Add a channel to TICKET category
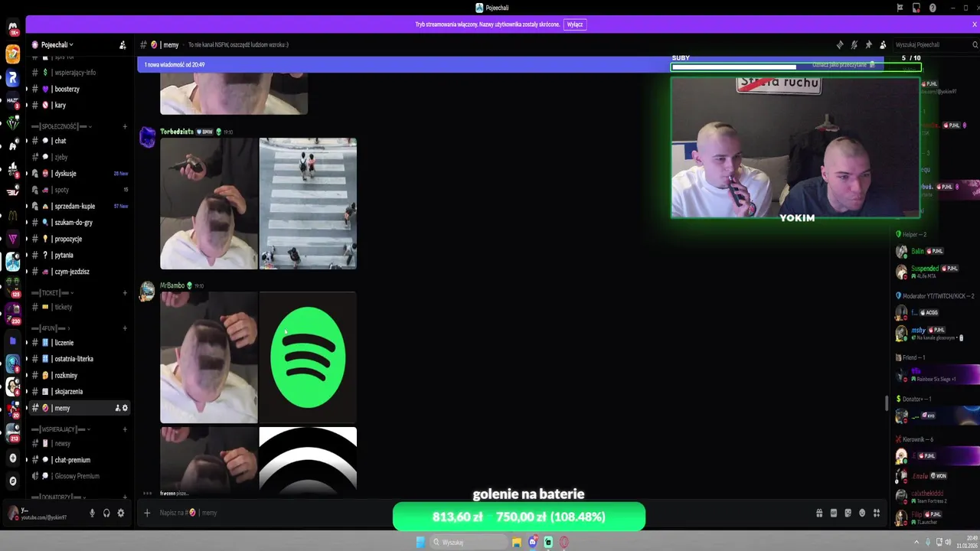The height and width of the screenshot is (551, 980). coord(125,293)
